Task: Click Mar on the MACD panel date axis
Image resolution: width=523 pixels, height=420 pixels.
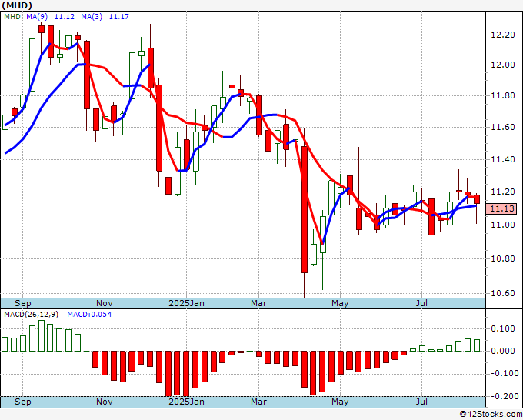Action: (x=259, y=402)
